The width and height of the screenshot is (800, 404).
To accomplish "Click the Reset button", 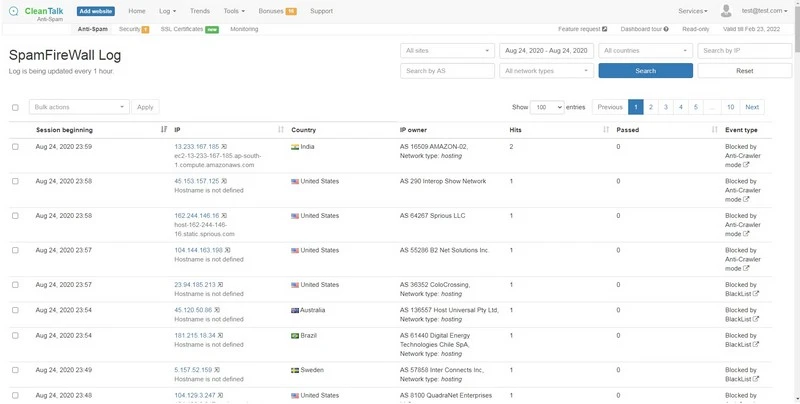I will click(744, 71).
